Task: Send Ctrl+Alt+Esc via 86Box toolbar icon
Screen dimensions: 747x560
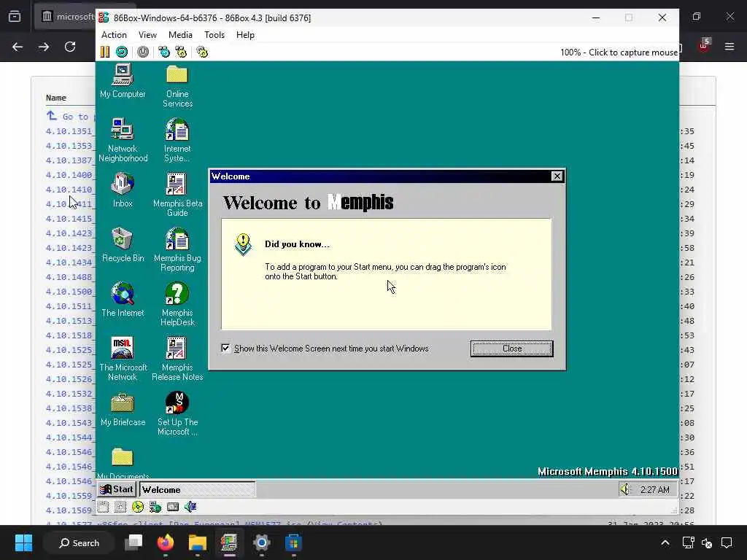Action: (x=181, y=52)
